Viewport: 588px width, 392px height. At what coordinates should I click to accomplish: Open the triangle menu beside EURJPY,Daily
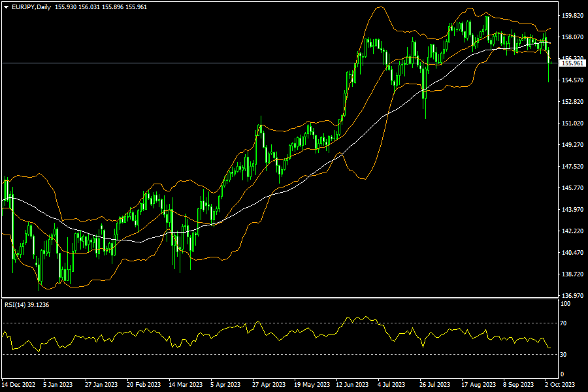coord(7,7)
